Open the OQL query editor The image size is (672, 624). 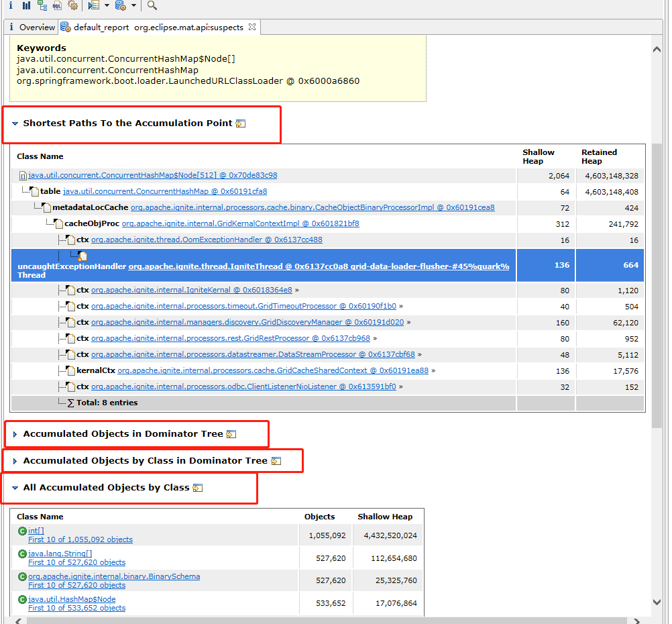click(57, 5)
